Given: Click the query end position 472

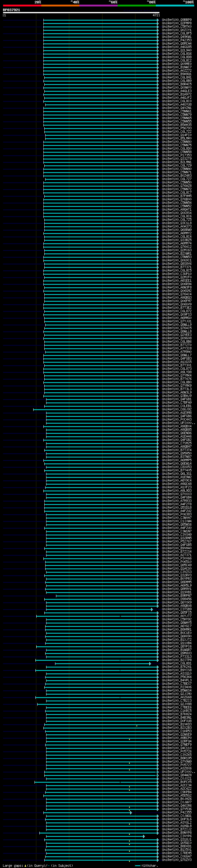Looking at the screenshot, I should 155,15.
